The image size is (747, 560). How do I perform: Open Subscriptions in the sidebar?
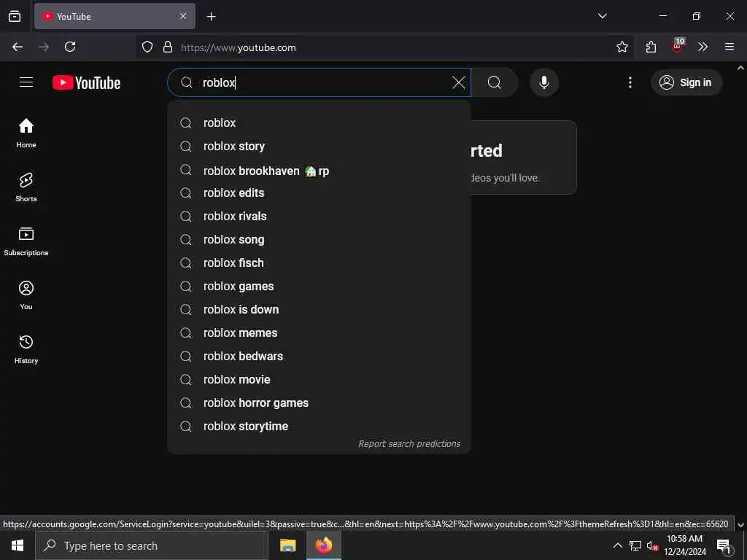tap(26, 241)
